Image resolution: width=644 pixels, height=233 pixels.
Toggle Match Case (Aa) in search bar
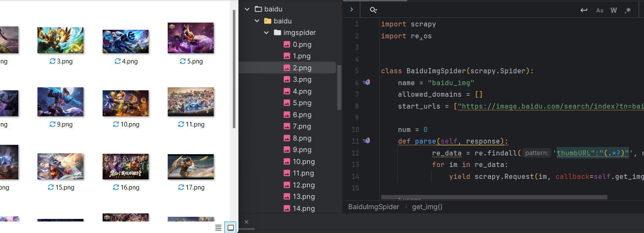point(599,10)
